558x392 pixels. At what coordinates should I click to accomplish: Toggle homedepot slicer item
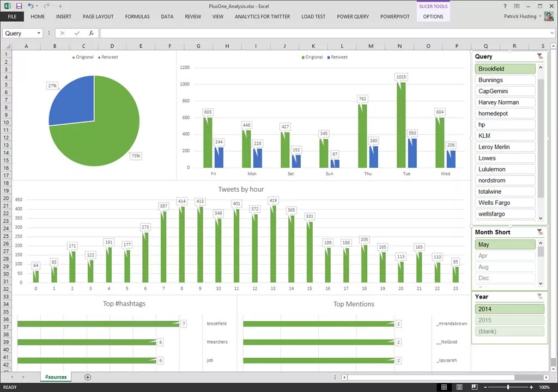point(505,113)
